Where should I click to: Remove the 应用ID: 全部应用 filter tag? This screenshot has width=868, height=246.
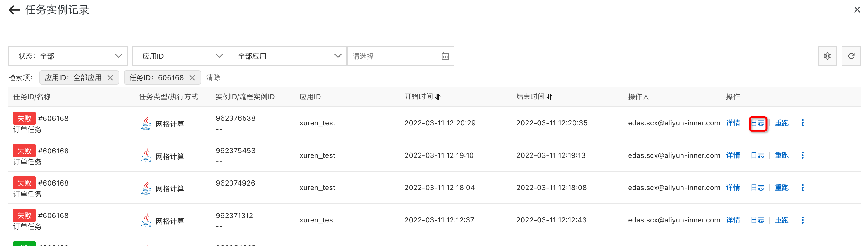(110, 77)
